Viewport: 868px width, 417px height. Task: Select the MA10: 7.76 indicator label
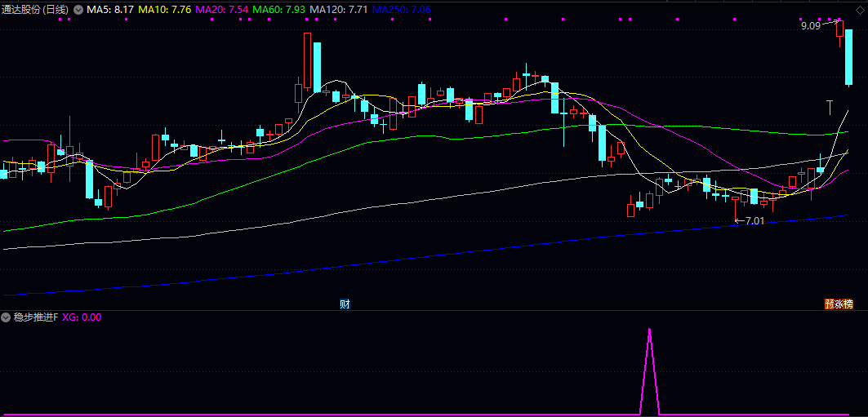tap(164, 10)
